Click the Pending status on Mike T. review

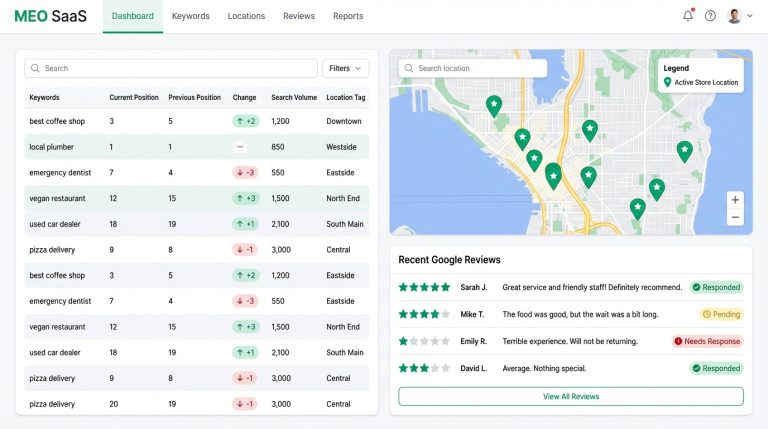coord(721,314)
